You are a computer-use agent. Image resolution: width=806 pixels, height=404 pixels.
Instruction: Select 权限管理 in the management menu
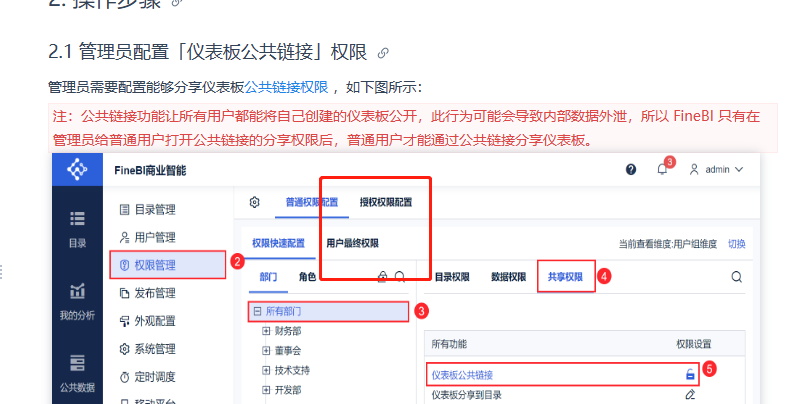(x=168, y=265)
